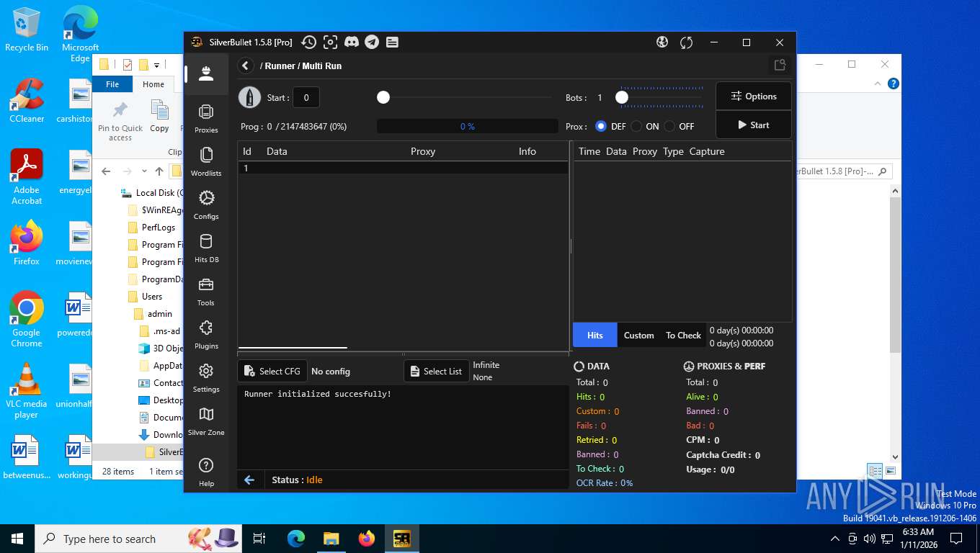This screenshot has height=553, width=980.
Task: Click Pin to Quick access in Explorer
Action: coord(120,120)
